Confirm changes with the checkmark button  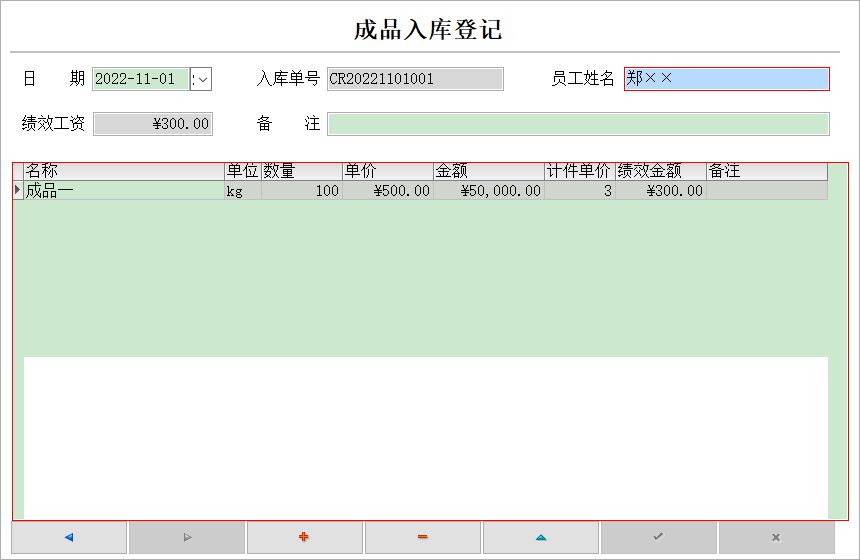tap(659, 537)
